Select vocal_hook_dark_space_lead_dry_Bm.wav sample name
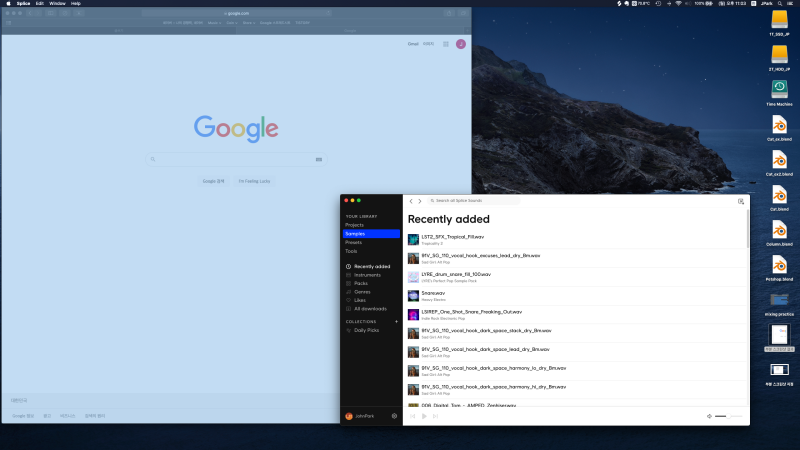The image size is (800, 450). point(485,349)
